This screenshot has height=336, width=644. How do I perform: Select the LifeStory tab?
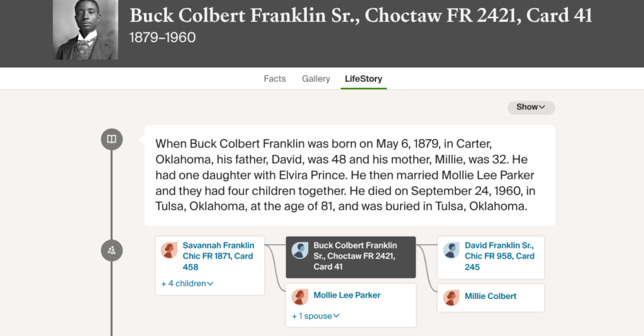(x=364, y=79)
